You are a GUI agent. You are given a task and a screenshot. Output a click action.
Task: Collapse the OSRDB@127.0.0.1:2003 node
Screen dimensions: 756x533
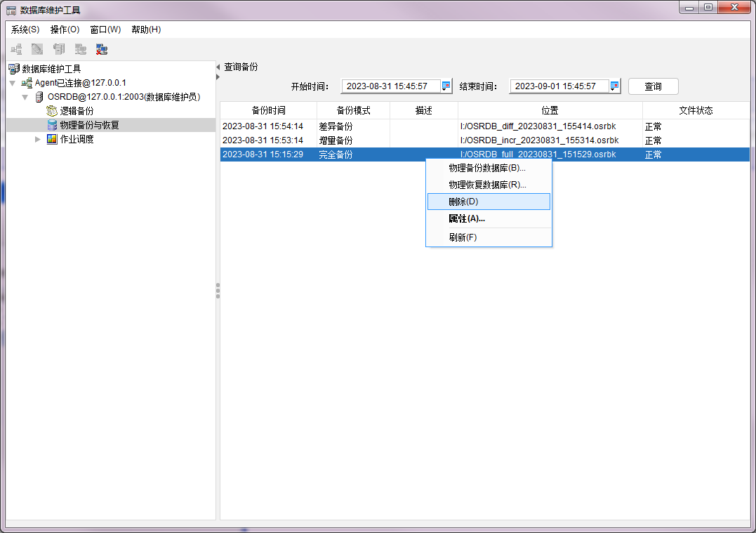click(25, 97)
